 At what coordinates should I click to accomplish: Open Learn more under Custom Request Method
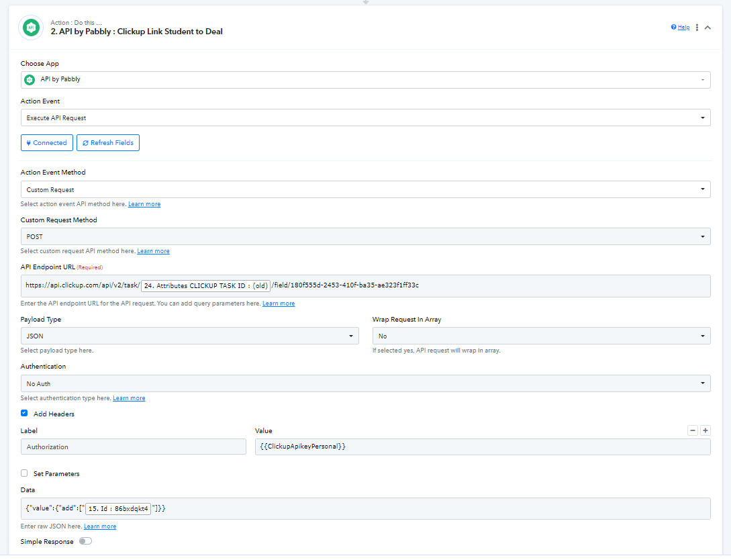point(153,251)
